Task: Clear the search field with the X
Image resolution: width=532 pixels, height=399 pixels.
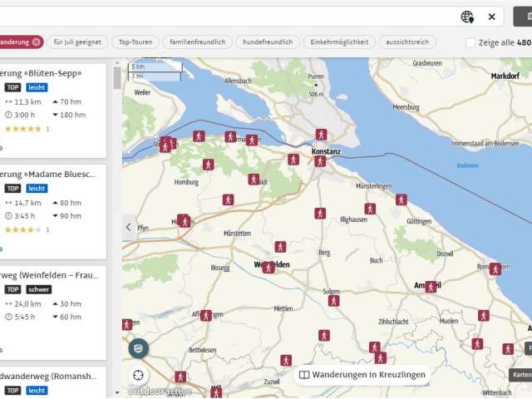Action: pyautogui.click(x=491, y=17)
